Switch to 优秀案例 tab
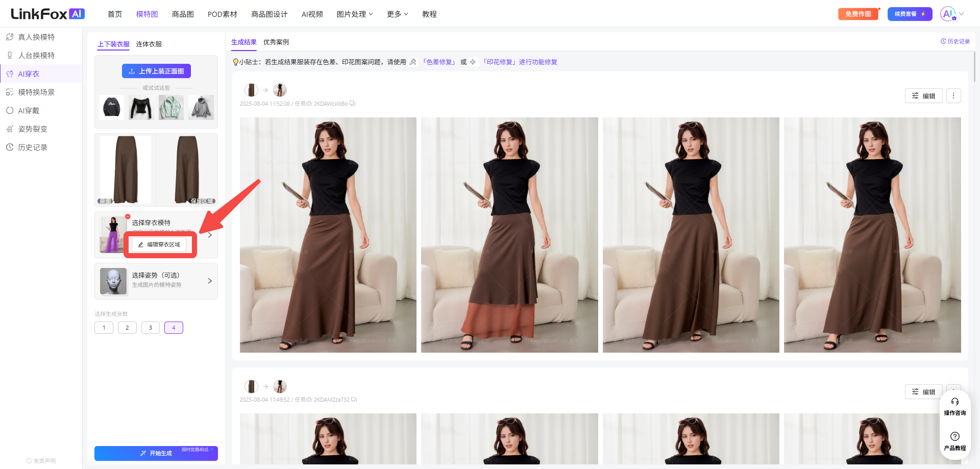 click(276, 42)
